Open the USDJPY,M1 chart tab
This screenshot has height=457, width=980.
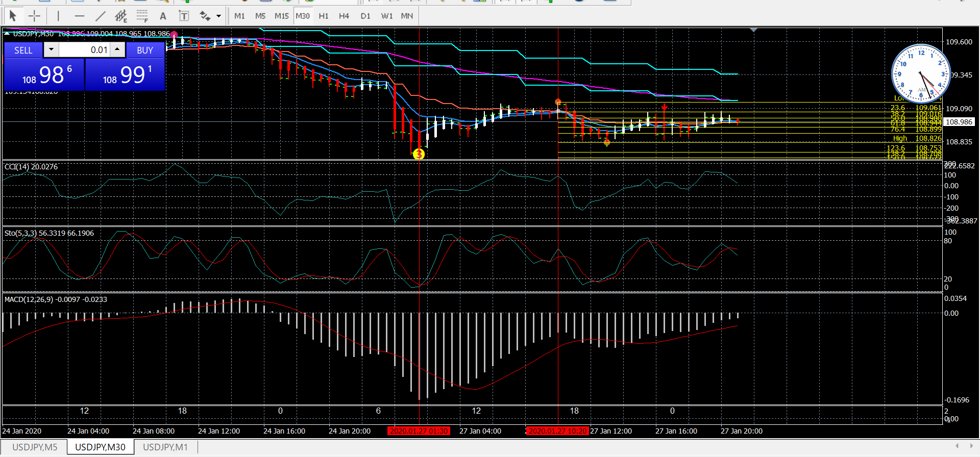[165, 447]
